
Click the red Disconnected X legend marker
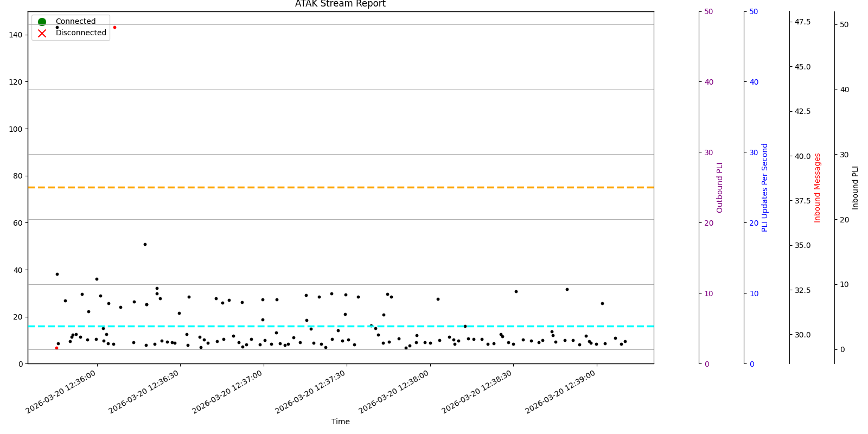pyautogui.click(x=42, y=33)
